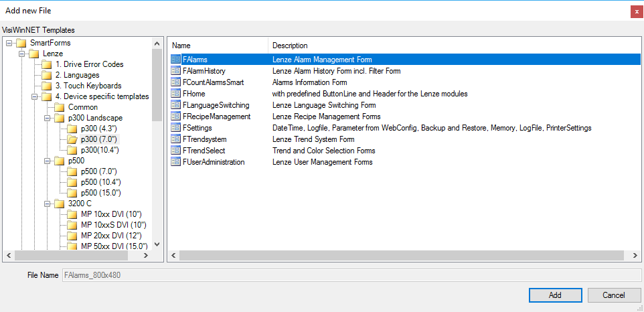Click the folder icon of p500 (7.0")
The height and width of the screenshot is (312, 644).
click(x=72, y=171)
